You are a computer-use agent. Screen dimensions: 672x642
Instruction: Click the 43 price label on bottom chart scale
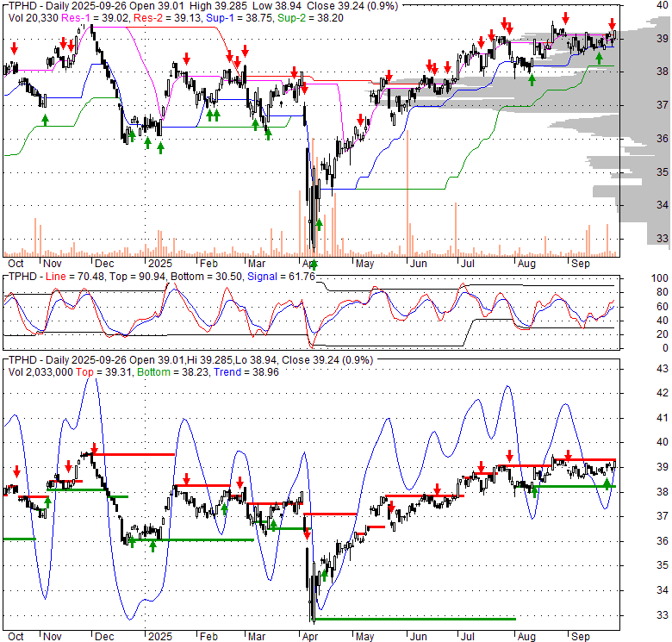coord(663,368)
